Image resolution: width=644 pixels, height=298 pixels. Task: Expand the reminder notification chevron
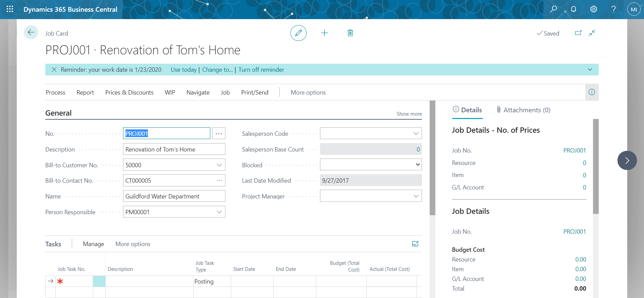click(x=590, y=70)
